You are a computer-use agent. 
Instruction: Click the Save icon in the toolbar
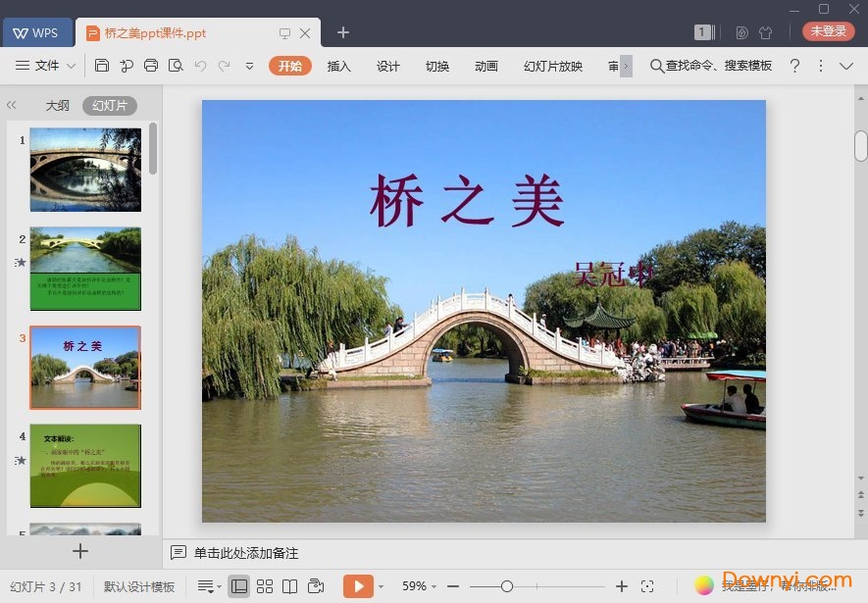(x=102, y=66)
